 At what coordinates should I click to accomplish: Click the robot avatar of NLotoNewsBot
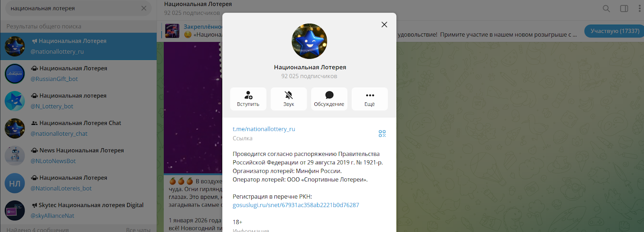[15, 156]
